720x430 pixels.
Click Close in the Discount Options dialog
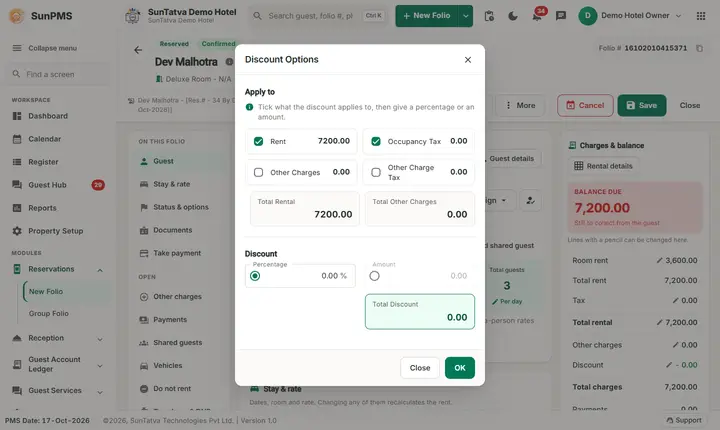pos(420,368)
